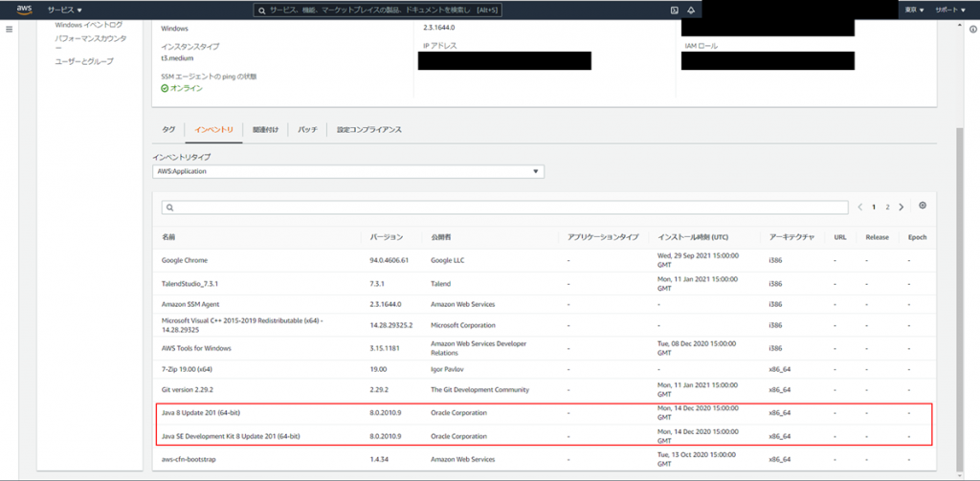Toggle the left hamburger navigation menu
The height and width of the screenshot is (481, 980).
point(9,30)
